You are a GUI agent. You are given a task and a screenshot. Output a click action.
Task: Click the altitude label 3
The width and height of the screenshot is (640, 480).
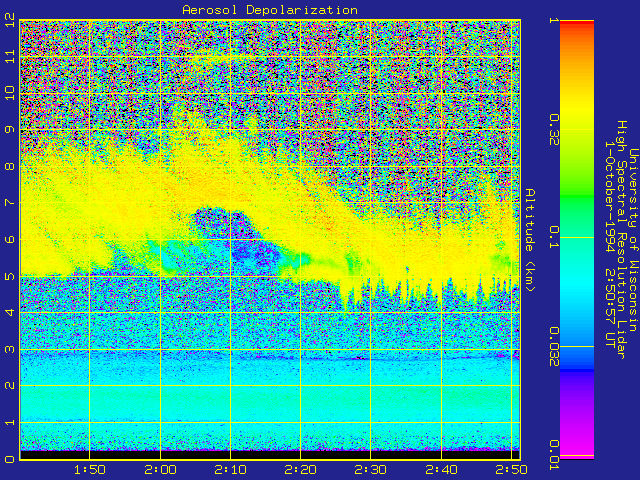(x=10, y=349)
